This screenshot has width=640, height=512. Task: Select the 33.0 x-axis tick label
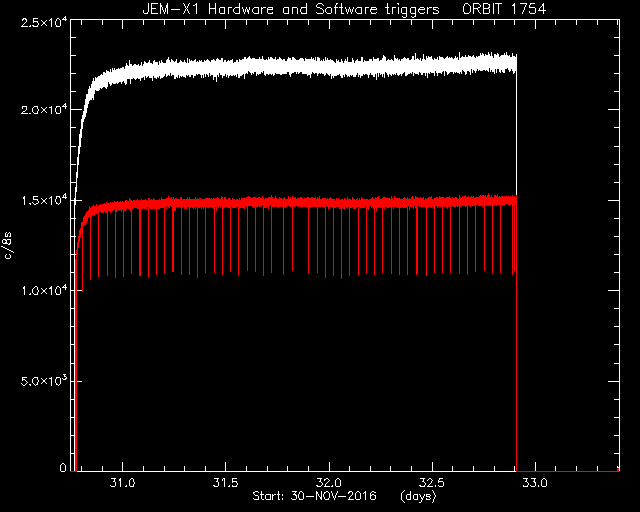pos(535,483)
